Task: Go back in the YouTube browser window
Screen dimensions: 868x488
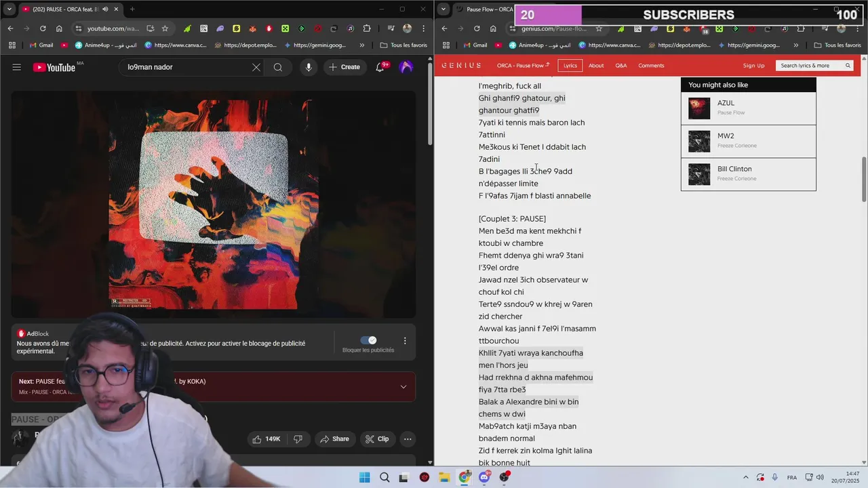Action: click(10, 28)
